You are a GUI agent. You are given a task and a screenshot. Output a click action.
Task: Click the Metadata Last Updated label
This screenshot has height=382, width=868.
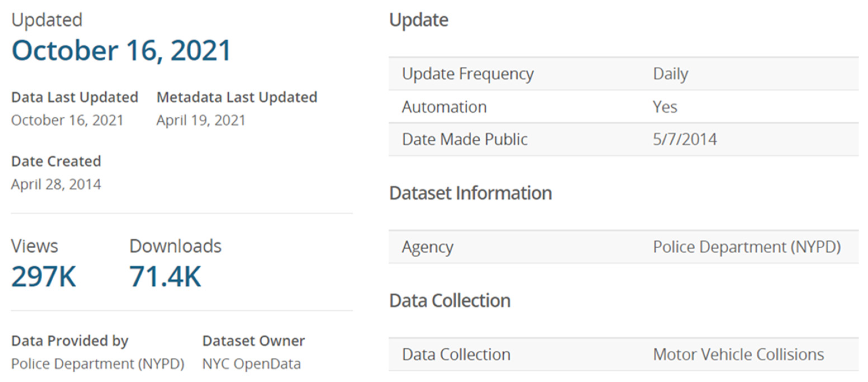click(237, 97)
